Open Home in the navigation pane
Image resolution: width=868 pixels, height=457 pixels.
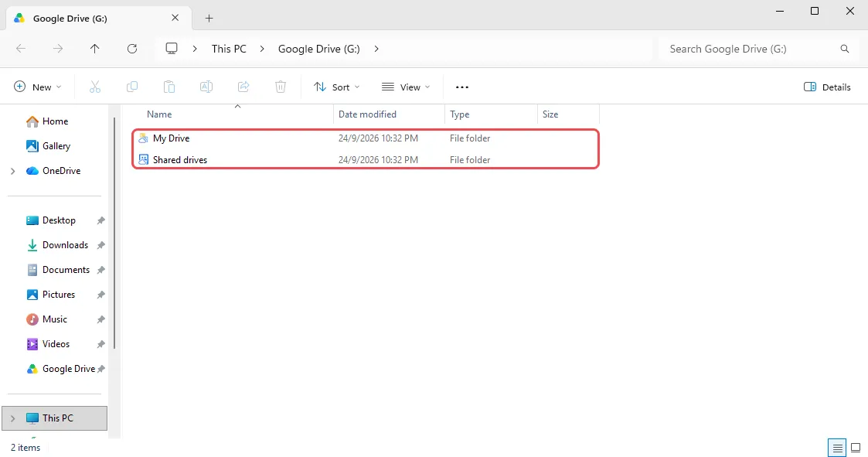point(56,121)
